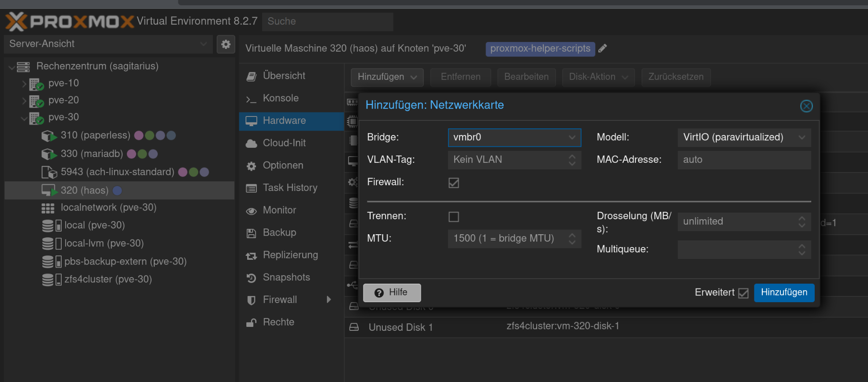The width and height of the screenshot is (868, 382).
Task: Click the Backup floppy disk icon
Action: click(x=251, y=233)
